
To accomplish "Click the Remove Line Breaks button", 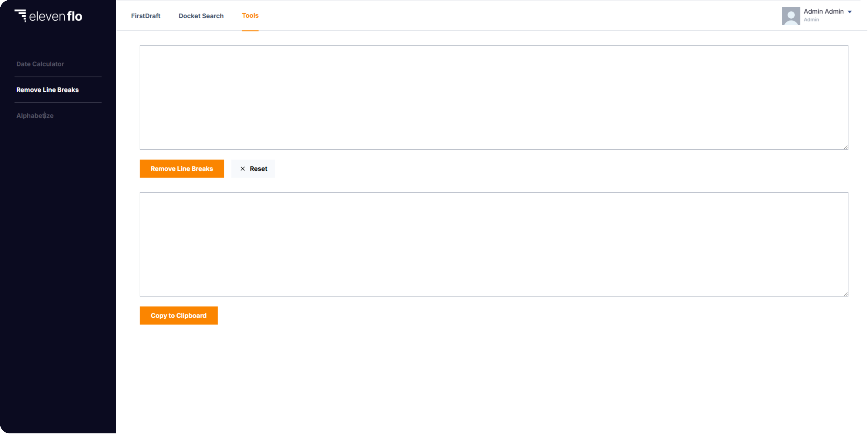I will click(182, 168).
